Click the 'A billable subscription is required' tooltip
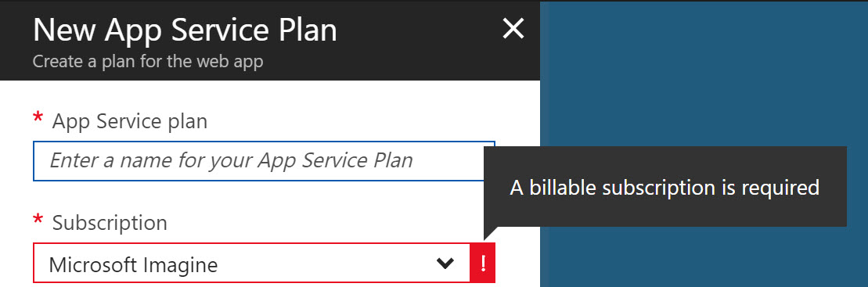This screenshot has height=287, width=868. (665, 186)
